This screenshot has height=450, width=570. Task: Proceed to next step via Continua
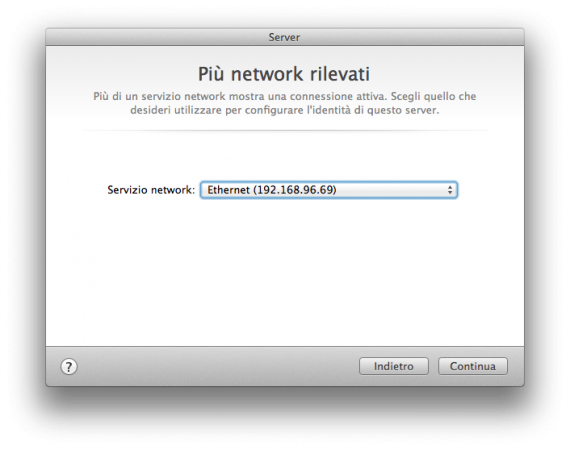click(x=473, y=366)
